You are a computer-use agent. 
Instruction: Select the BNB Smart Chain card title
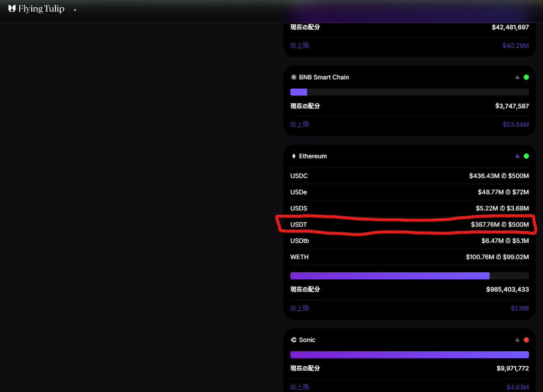pyautogui.click(x=324, y=77)
